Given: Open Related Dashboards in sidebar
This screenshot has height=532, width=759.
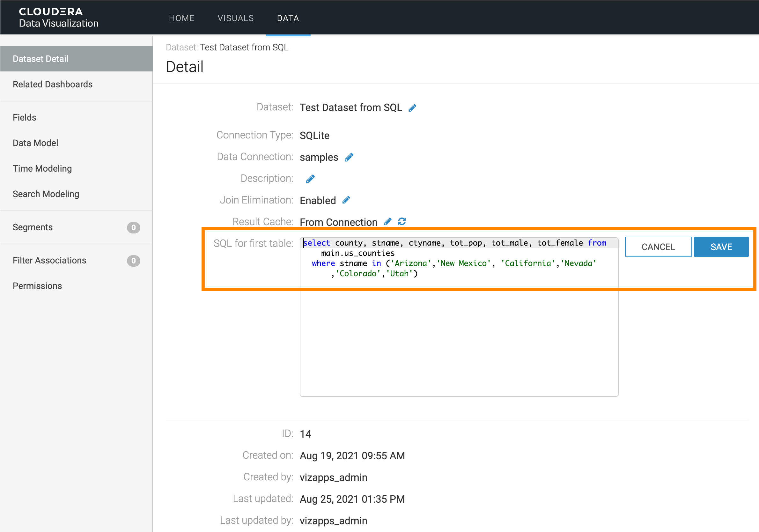Looking at the screenshot, I should click(x=53, y=84).
